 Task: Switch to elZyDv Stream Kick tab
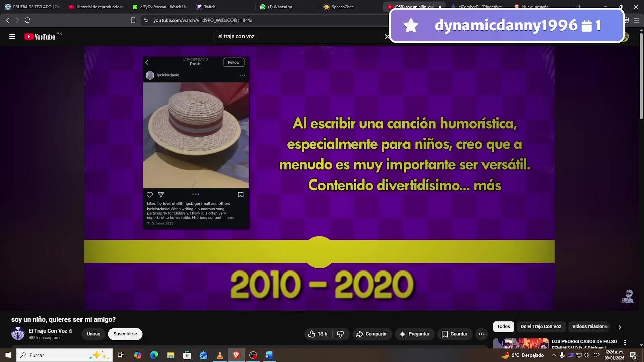coord(160,7)
